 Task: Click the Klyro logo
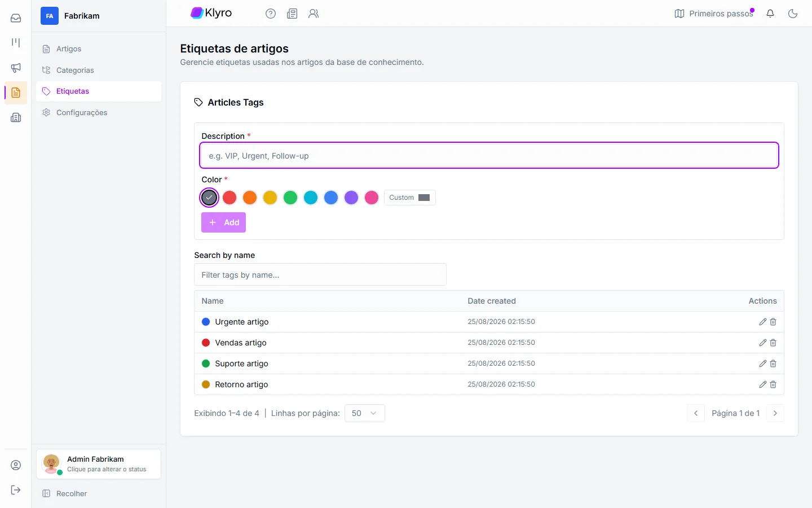pos(211,13)
